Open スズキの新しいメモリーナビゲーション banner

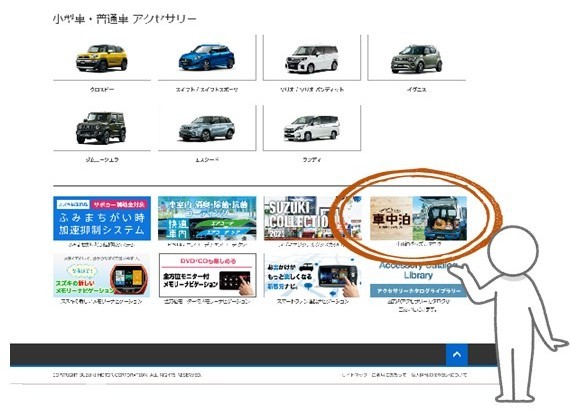tap(102, 275)
